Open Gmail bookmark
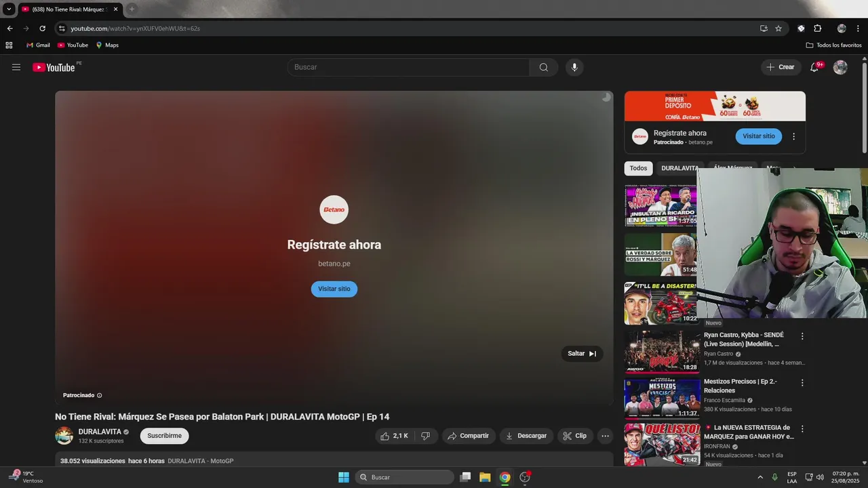Viewport: 868px width, 488px height. tap(38, 45)
